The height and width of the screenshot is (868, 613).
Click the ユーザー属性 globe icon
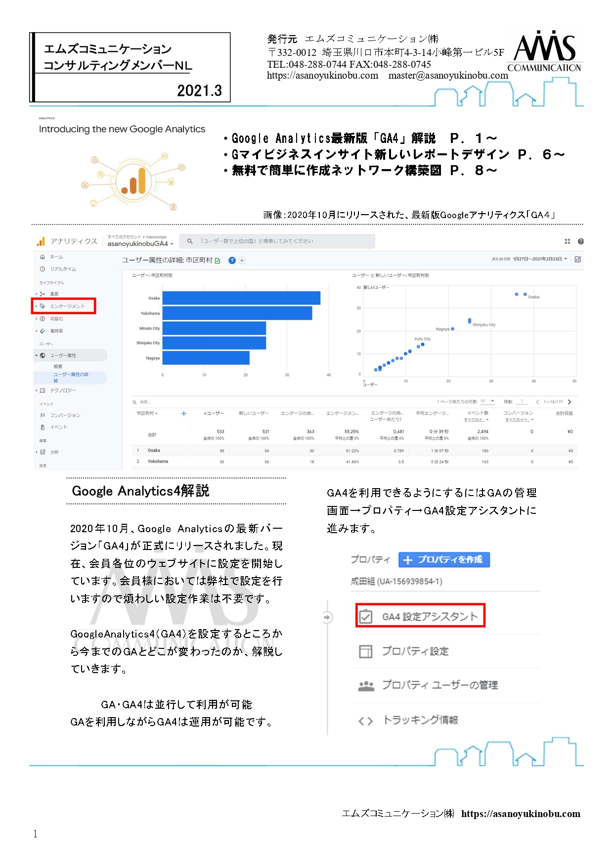pyautogui.click(x=43, y=356)
